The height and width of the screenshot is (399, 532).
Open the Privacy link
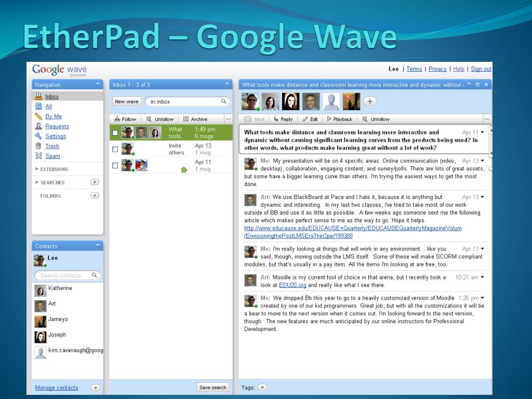pos(437,69)
